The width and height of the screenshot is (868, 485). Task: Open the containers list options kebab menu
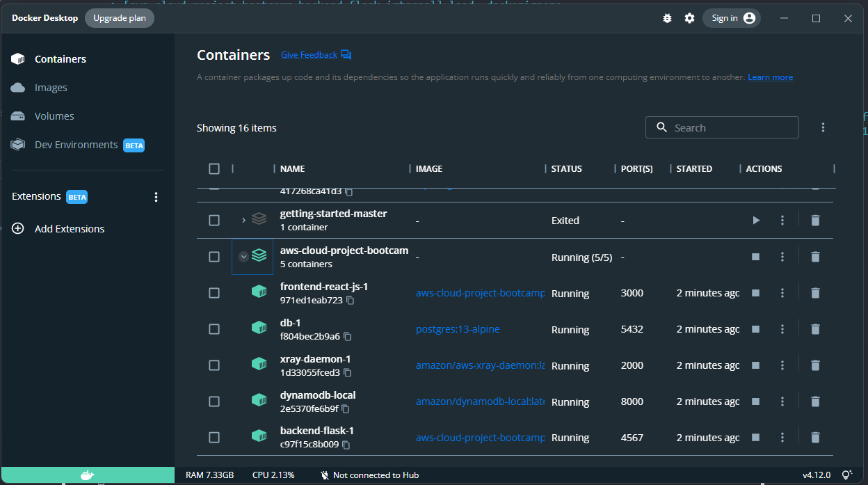(x=823, y=127)
